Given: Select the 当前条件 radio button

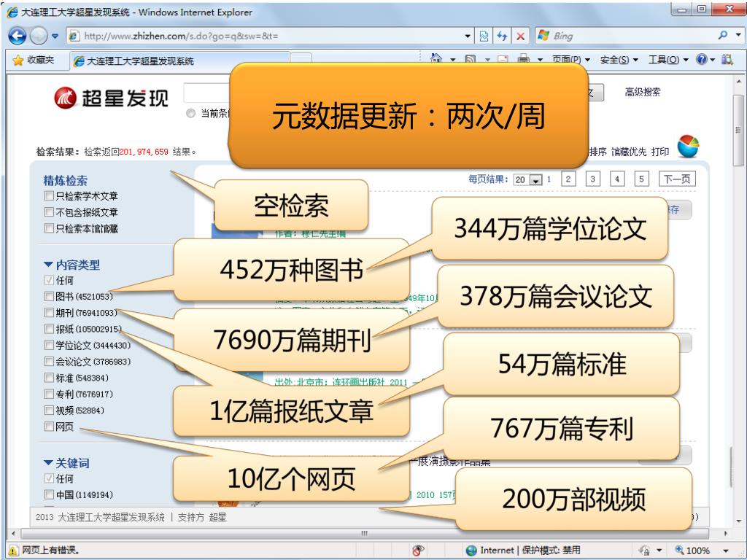Looking at the screenshot, I should [x=190, y=113].
